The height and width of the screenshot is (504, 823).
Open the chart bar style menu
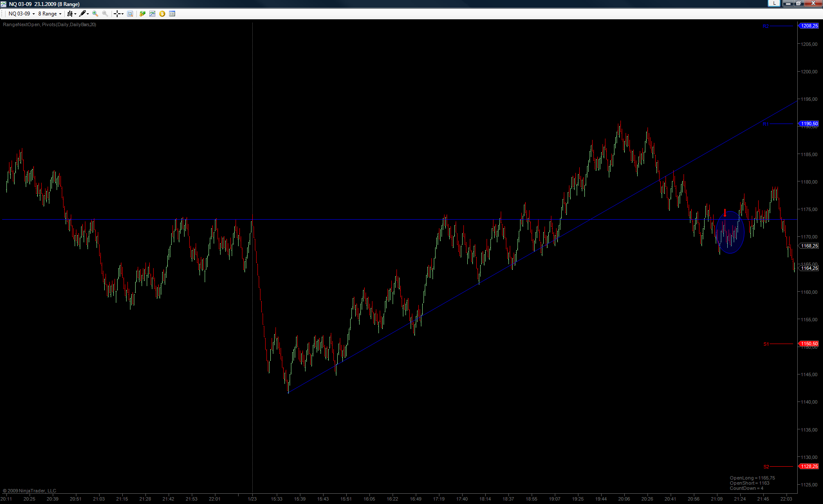(x=71, y=14)
